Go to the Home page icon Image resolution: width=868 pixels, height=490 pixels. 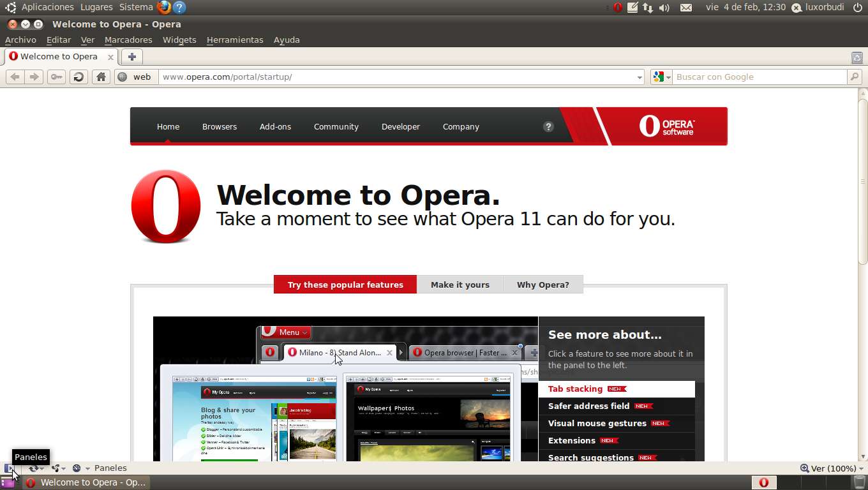[x=101, y=77]
